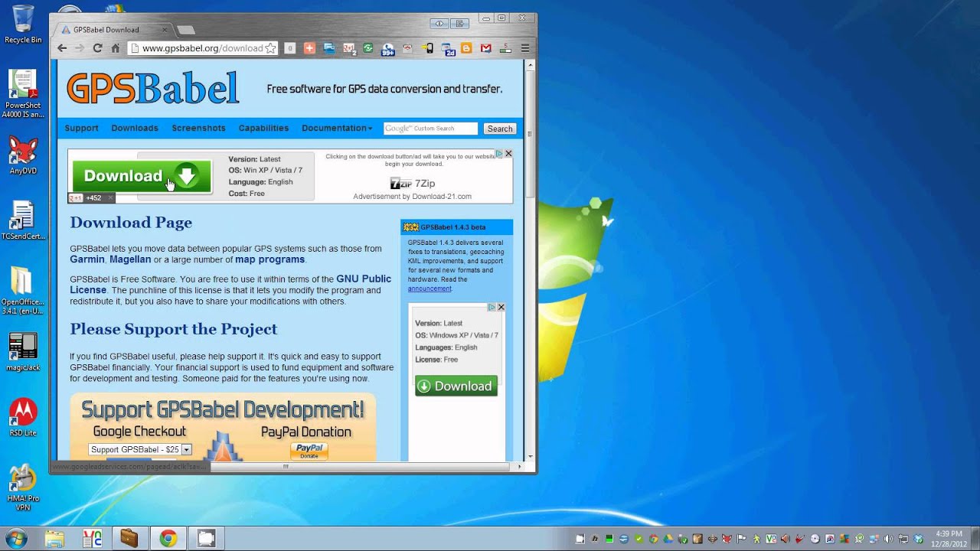The height and width of the screenshot is (551, 980).
Task: Open the Screenshots nav item
Action: pyautogui.click(x=198, y=128)
